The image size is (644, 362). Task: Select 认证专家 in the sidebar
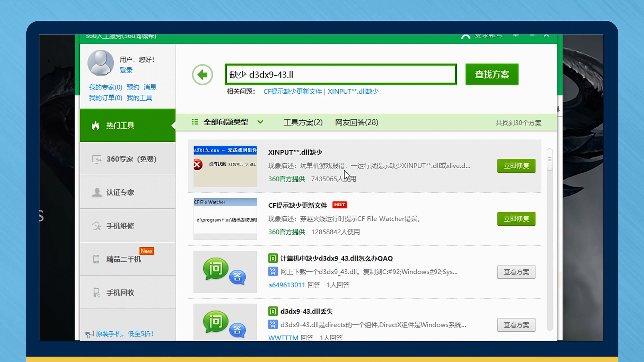click(128, 192)
